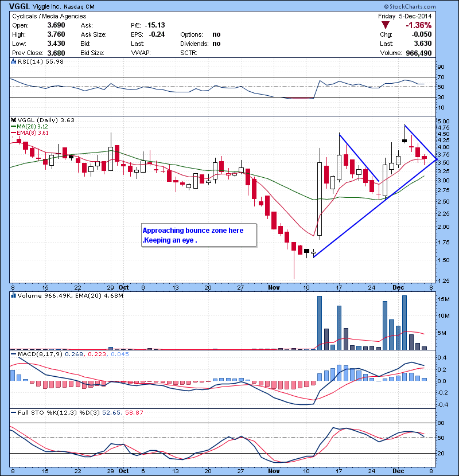
Task: Click the red down triangle change indicator
Action: tap(385, 25)
